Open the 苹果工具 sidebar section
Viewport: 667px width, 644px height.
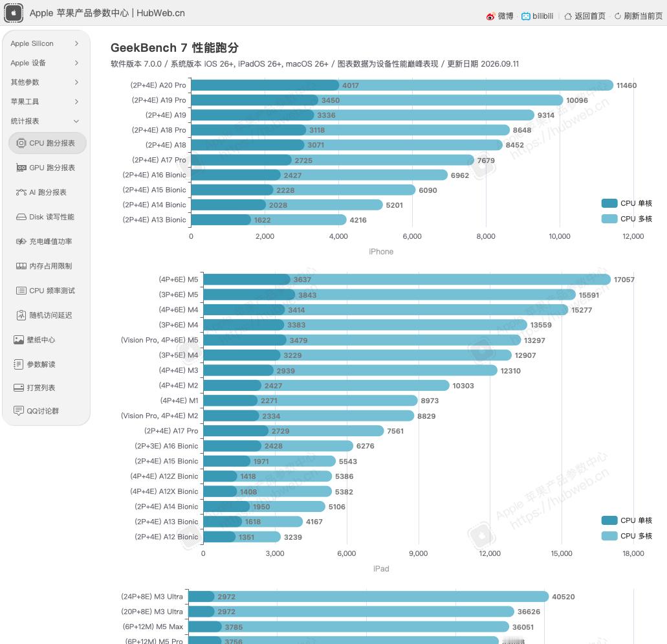(x=45, y=102)
